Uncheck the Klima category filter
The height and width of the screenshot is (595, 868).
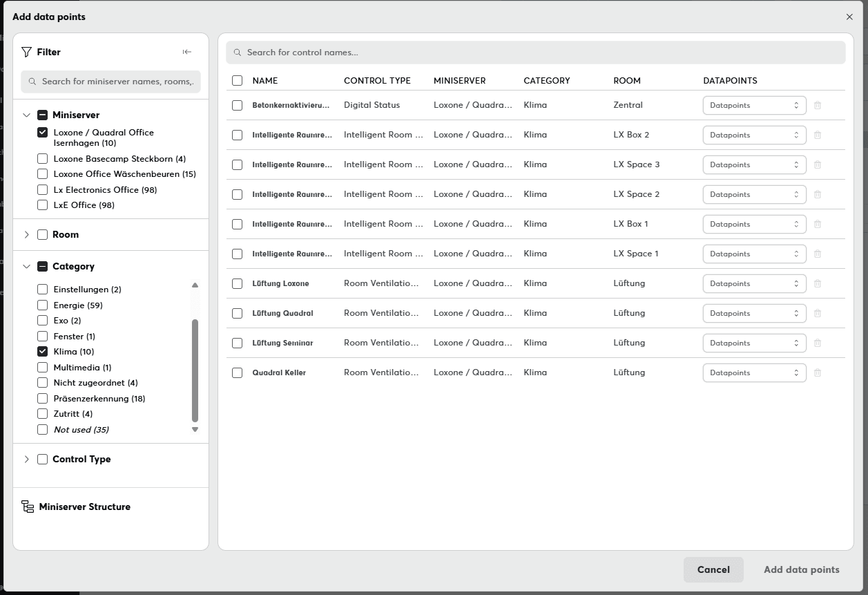pos(43,352)
